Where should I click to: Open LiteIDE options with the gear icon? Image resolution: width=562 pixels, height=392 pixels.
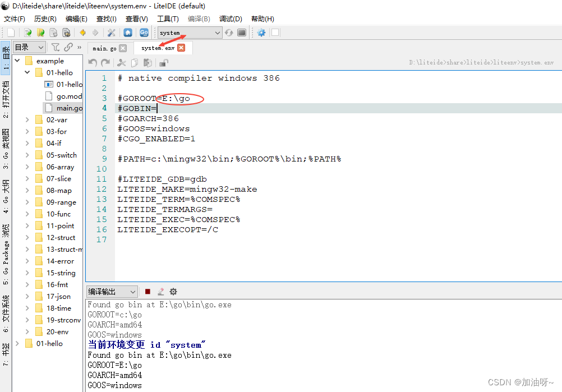(x=261, y=32)
